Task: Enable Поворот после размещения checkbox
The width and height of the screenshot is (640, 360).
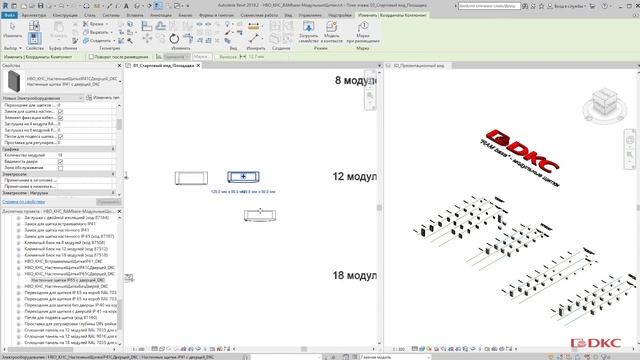Action: [91, 57]
